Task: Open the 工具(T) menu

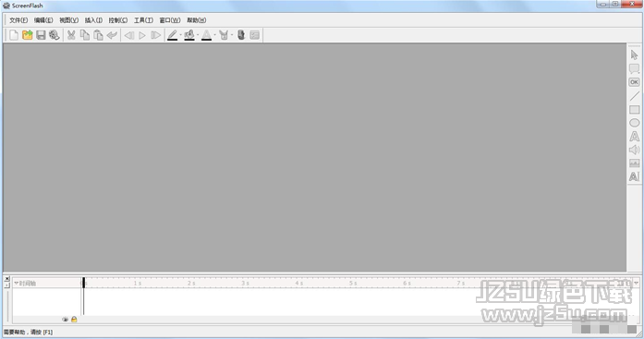Action: 143,20
